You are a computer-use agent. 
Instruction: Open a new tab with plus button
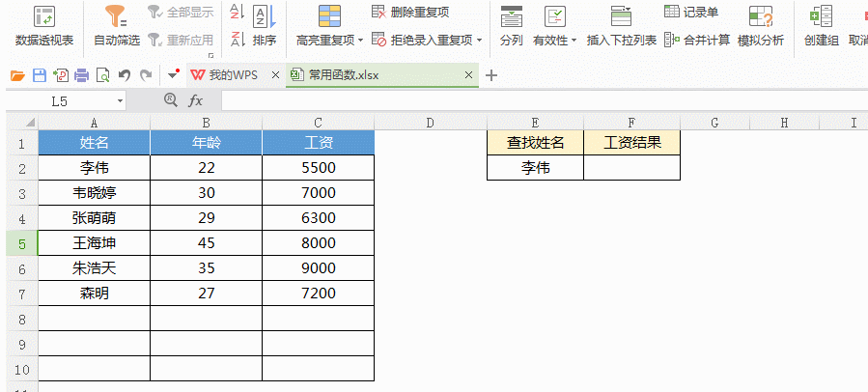pos(491,75)
